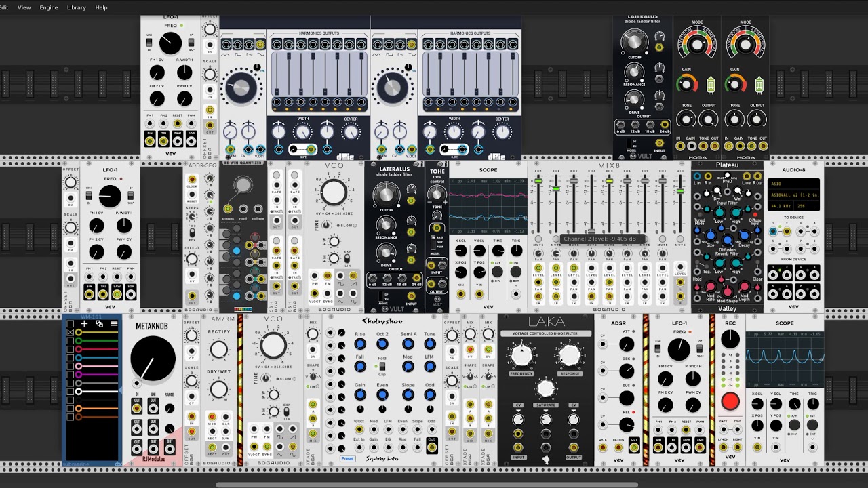Click the Chebyshev Rise knob
Screen dimensions: 868x488
[x=360, y=344]
